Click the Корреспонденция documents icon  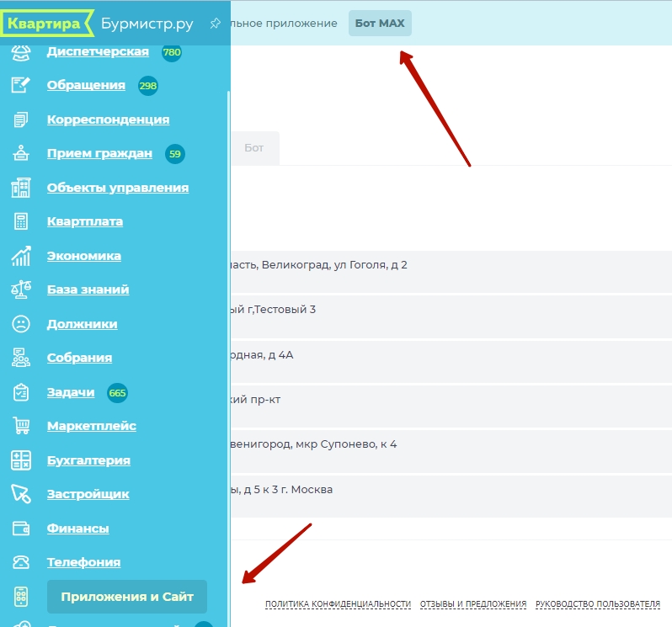click(21, 120)
